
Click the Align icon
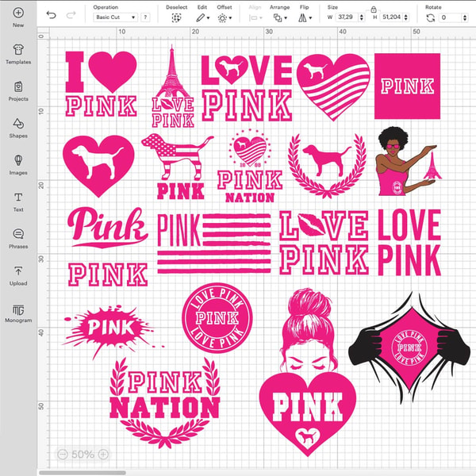[253, 18]
